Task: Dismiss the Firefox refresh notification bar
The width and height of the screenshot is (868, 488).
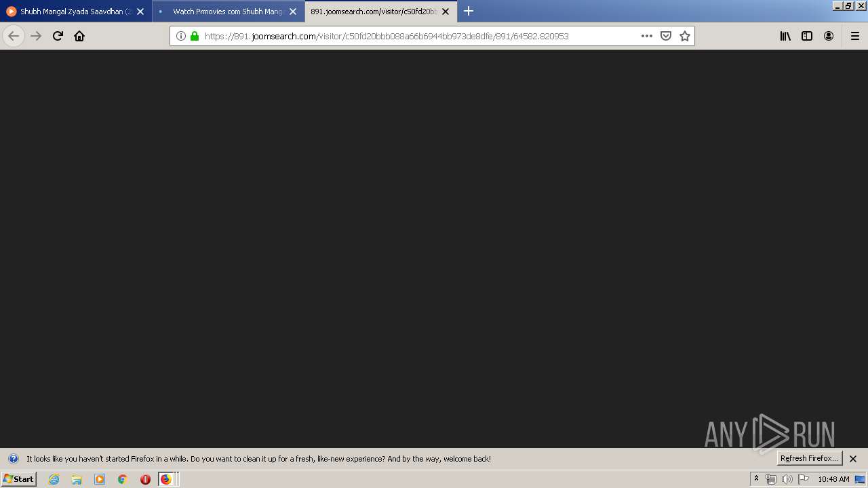Action: point(853,459)
